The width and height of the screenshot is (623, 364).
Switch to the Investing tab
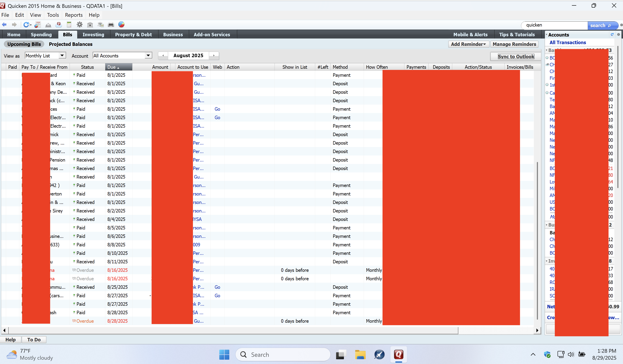coord(93,35)
